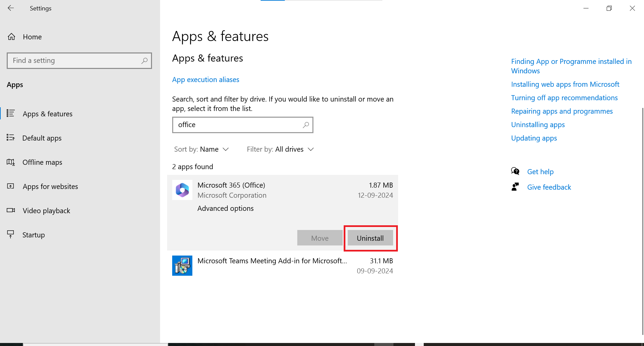The width and height of the screenshot is (644, 346).
Task: Click the 2 apps found text
Action: pyautogui.click(x=193, y=167)
